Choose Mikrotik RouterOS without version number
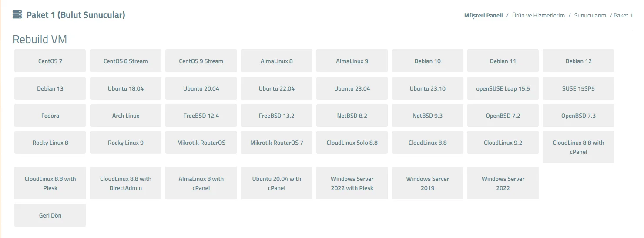This screenshot has height=238, width=644. point(201,143)
